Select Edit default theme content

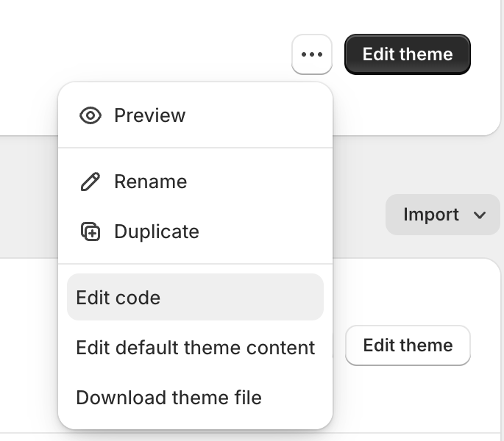(x=195, y=347)
